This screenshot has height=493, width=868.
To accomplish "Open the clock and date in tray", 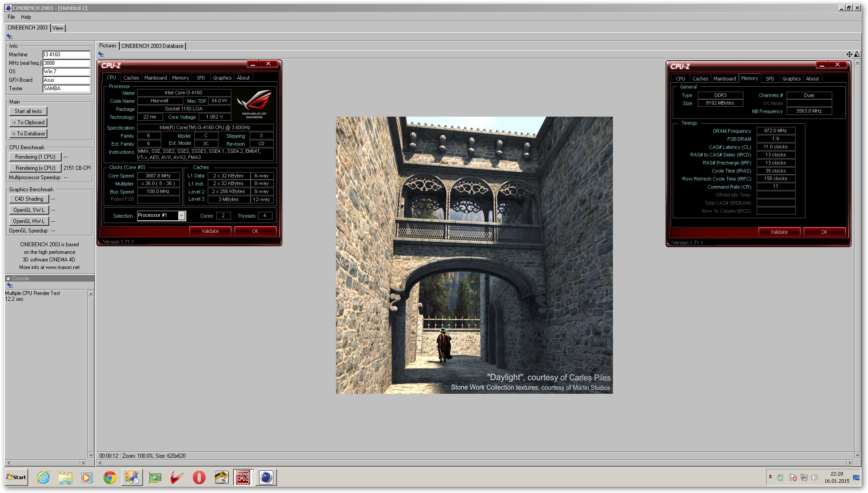I will tap(837, 477).
